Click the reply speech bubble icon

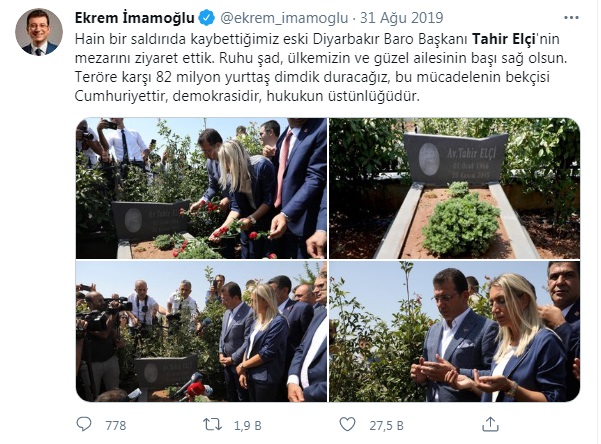[84, 424]
